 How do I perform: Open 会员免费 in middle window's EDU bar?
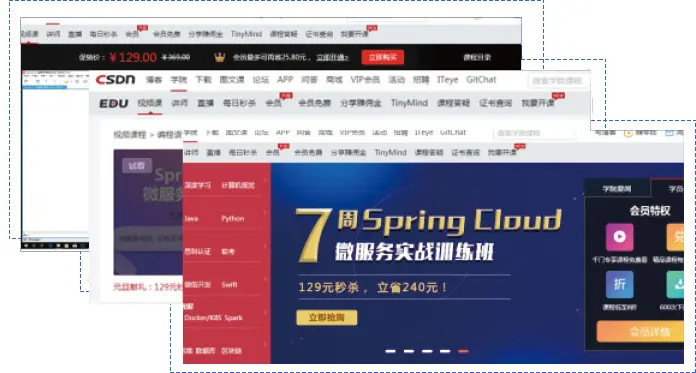(314, 103)
